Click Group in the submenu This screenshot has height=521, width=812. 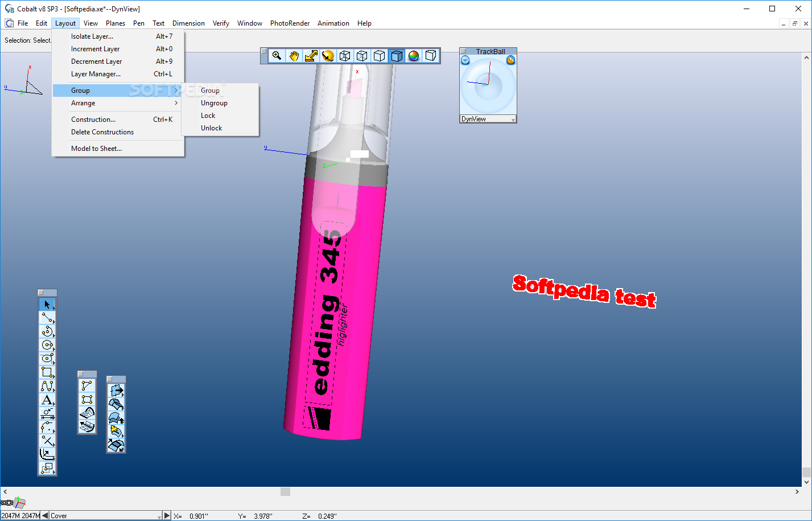point(220,91)
